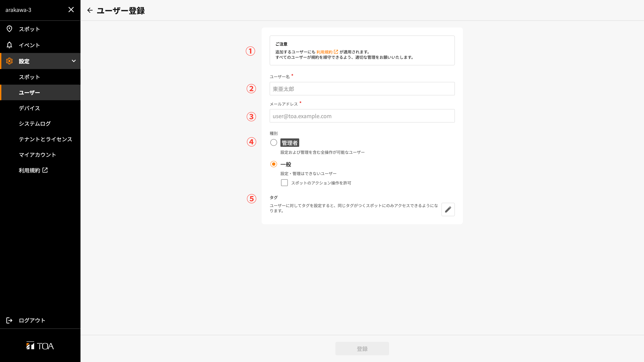
Task: Click the 設定 menu label
Action: [24, 61]
